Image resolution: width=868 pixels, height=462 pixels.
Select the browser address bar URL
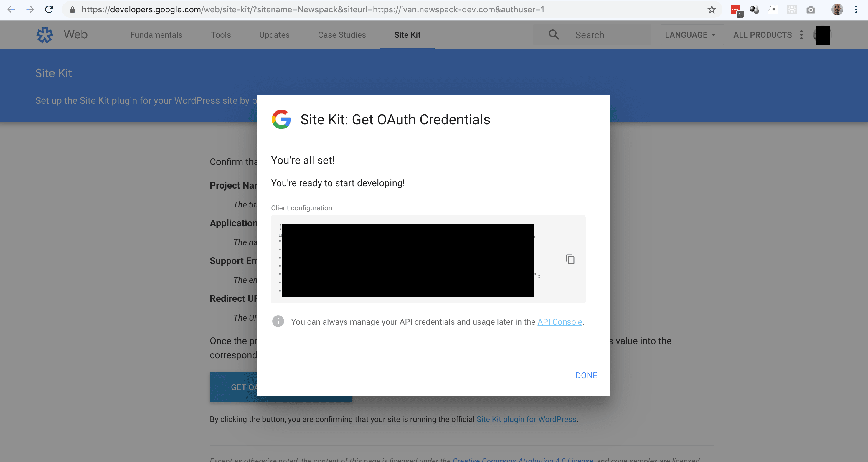[x=313, y=9]
